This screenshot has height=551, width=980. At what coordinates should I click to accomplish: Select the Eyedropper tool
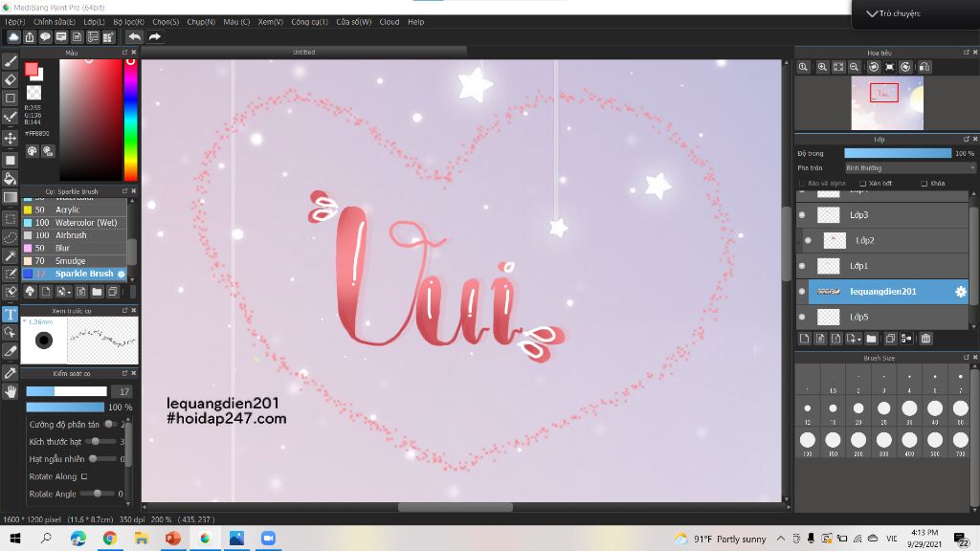[10, 373]
